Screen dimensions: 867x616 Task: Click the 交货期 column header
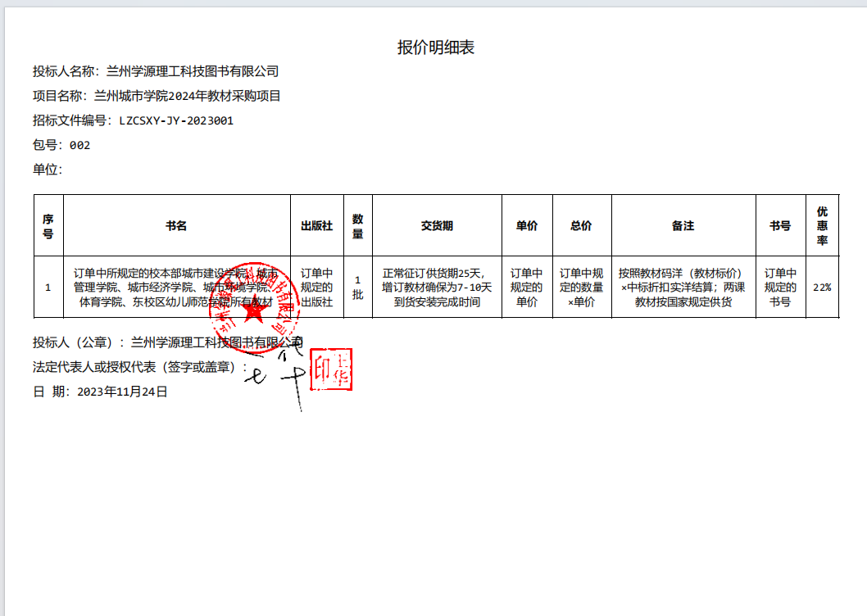(x=437, y=225)
